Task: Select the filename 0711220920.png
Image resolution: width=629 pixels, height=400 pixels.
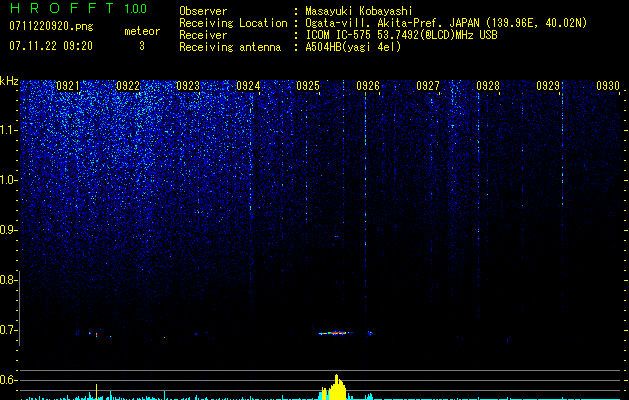Action: (x=51, y=27)
